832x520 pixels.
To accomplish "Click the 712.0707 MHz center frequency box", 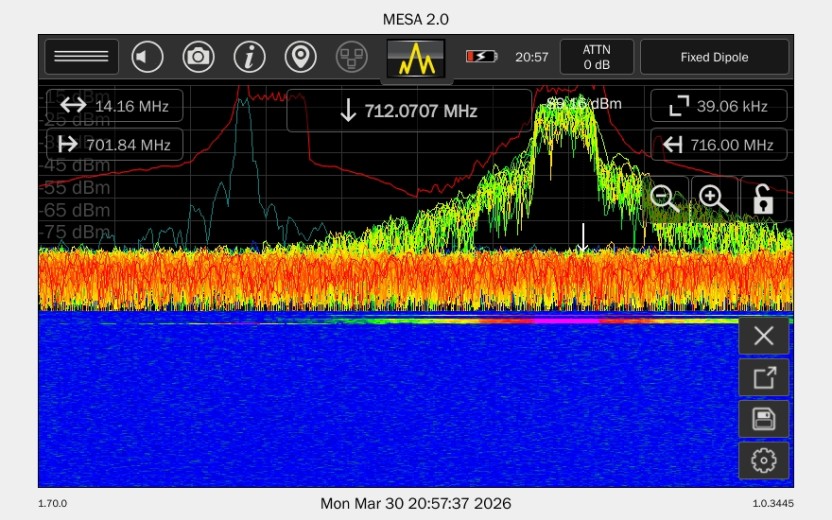I will point(409,111).
